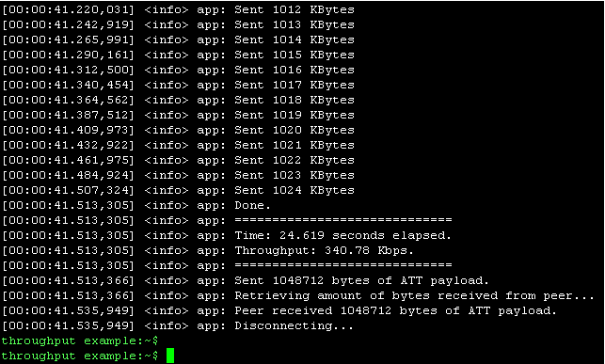
Task: Click the second separator line of equals signs
Action: pos(343,265)
